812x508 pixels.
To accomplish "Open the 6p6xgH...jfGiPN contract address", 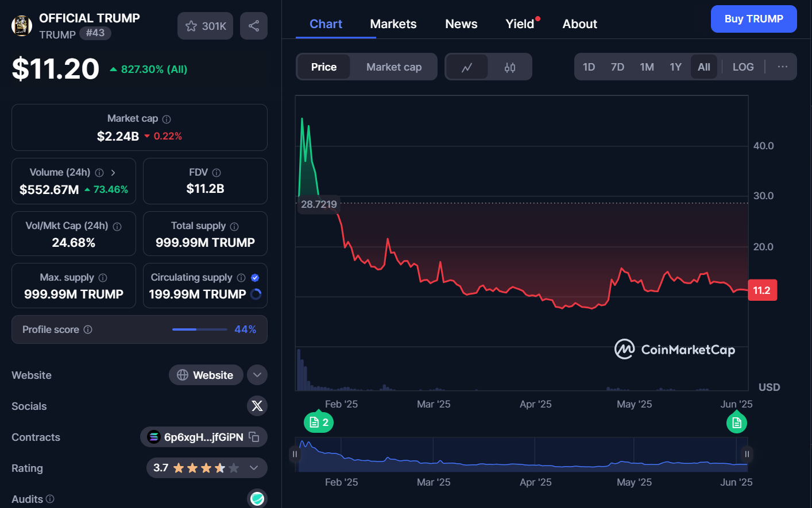I will pyautogui.click(x=203, y=437).
